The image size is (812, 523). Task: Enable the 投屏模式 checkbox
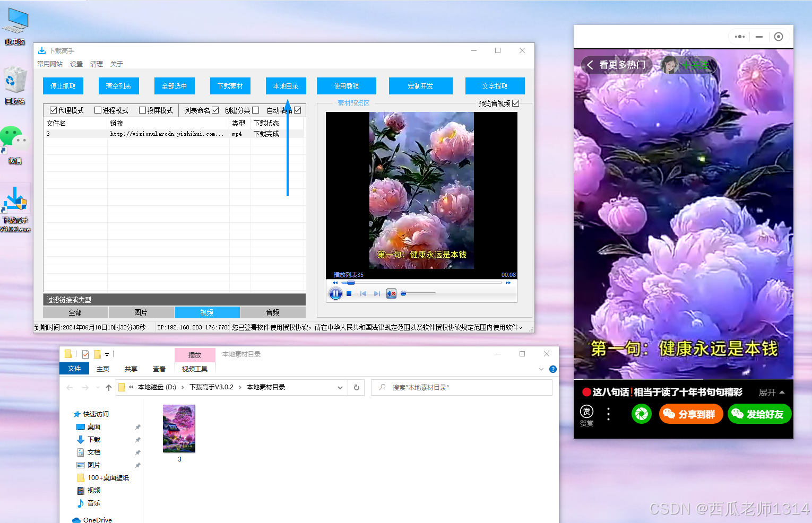(142, 110)
